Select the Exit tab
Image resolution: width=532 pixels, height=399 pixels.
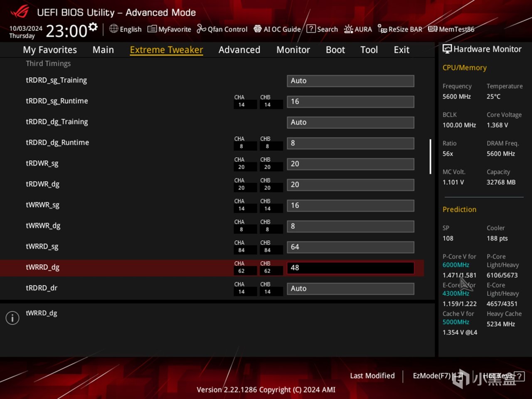[x=401, y=50]
